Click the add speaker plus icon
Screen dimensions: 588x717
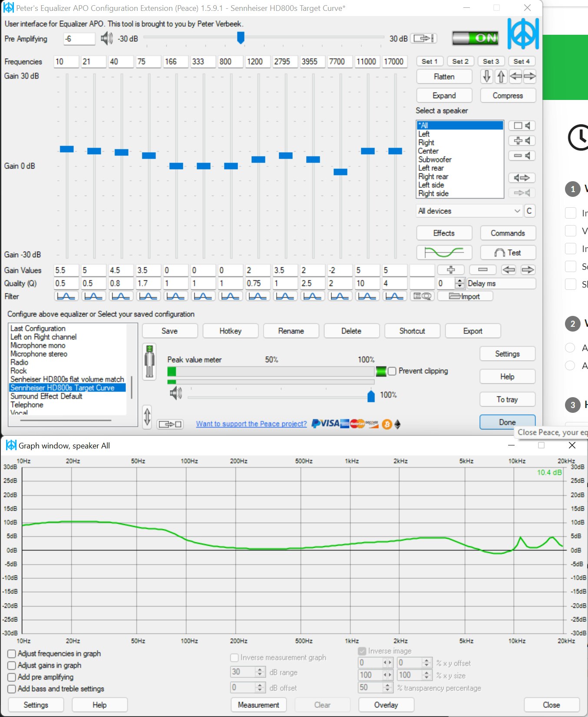click(522, 141)
